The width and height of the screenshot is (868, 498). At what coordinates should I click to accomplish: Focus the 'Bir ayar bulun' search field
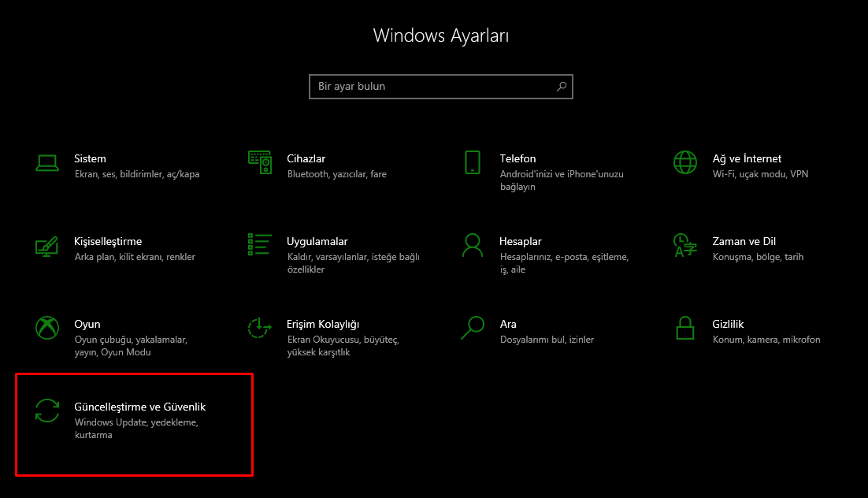(440, 87)
